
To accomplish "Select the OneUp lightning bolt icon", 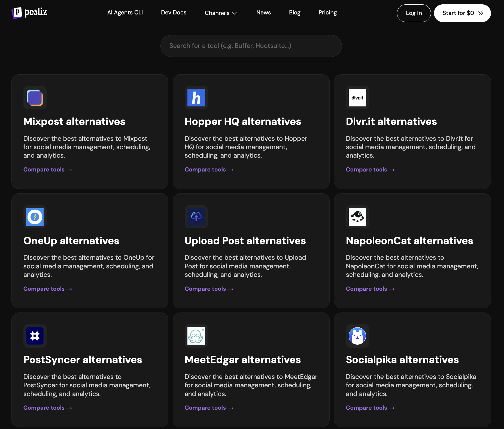I will point(35,217).
